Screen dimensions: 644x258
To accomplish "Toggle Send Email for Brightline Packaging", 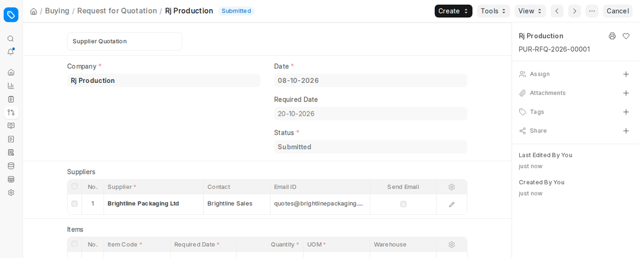I will [x=403, y=204].
